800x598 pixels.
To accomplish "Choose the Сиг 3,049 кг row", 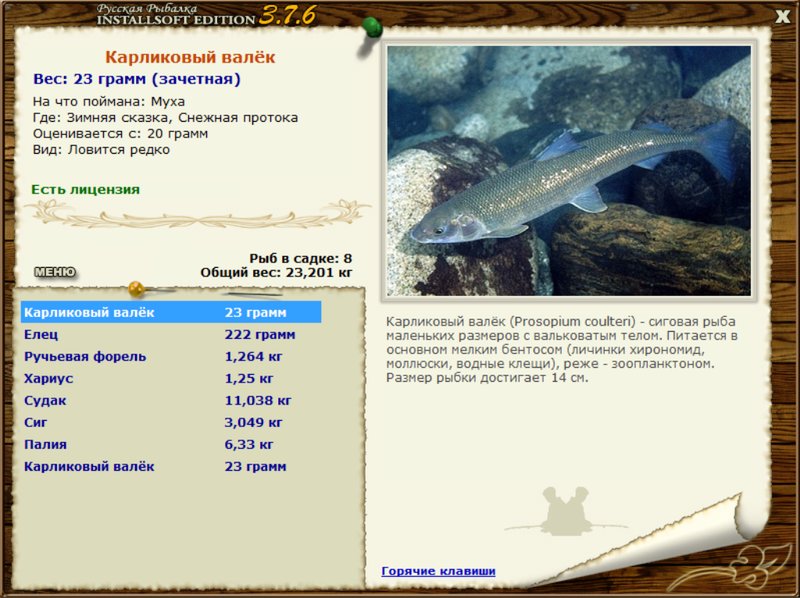I will point(171,422).
